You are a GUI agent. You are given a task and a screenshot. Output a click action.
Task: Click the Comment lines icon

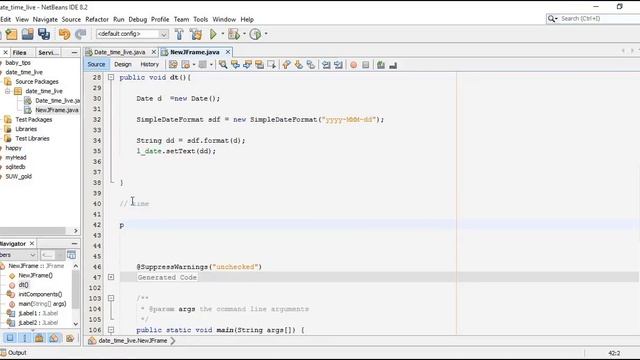[x=381, y=65]
